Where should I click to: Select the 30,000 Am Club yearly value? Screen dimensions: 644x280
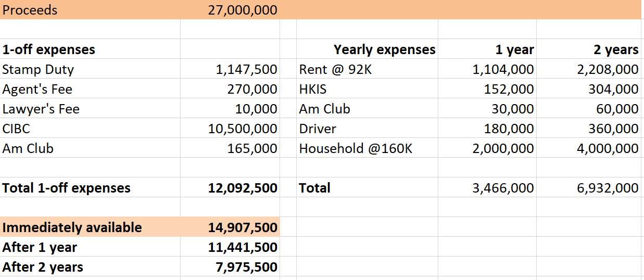[487, 109]
